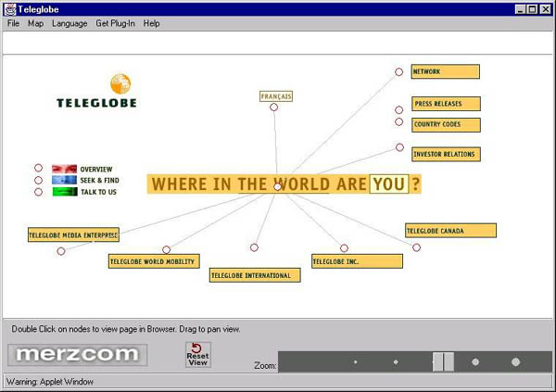
Task: Click the Reset View icon button
Action: coord(197,354)
